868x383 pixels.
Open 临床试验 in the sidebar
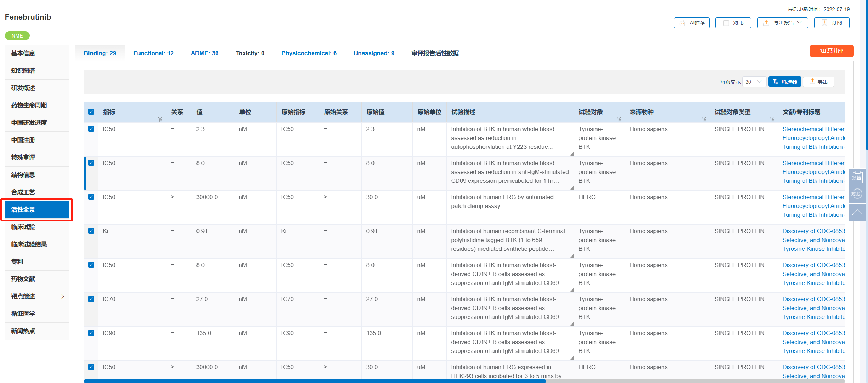point(37,227)
